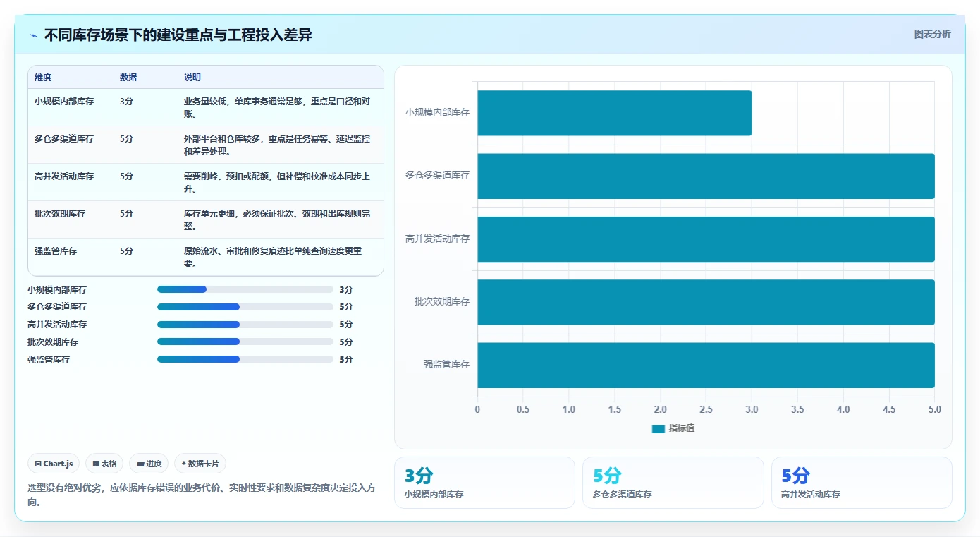Click description starting with 需要削峰
Image resolution: width=980 pixels, height=537 pixels.
[x=277, y=182]
